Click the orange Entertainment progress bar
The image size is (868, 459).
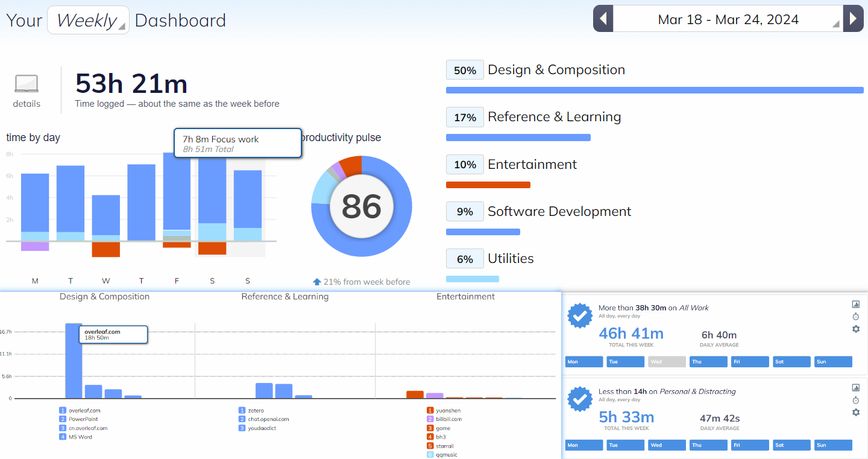click(x=488, y=185)
